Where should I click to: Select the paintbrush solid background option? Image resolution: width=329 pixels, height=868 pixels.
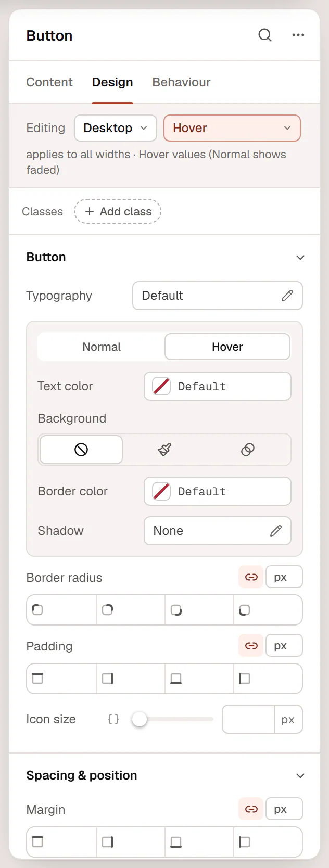164,450
